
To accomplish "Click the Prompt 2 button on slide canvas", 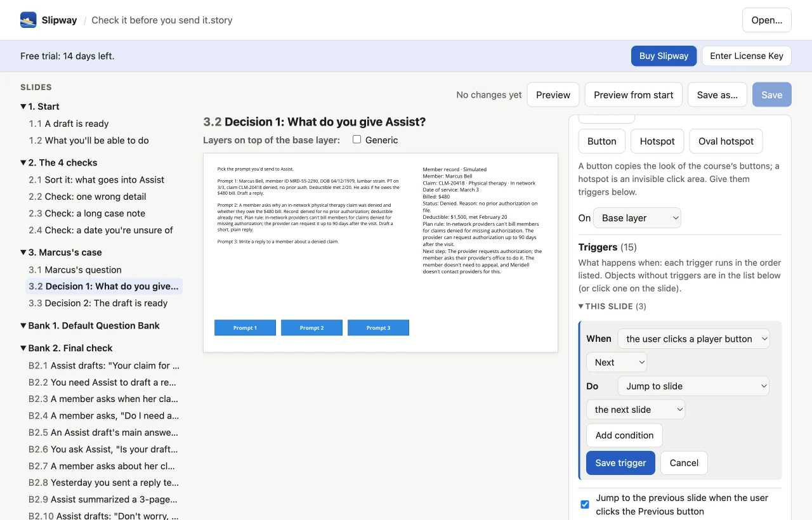I will coord(311,328).
